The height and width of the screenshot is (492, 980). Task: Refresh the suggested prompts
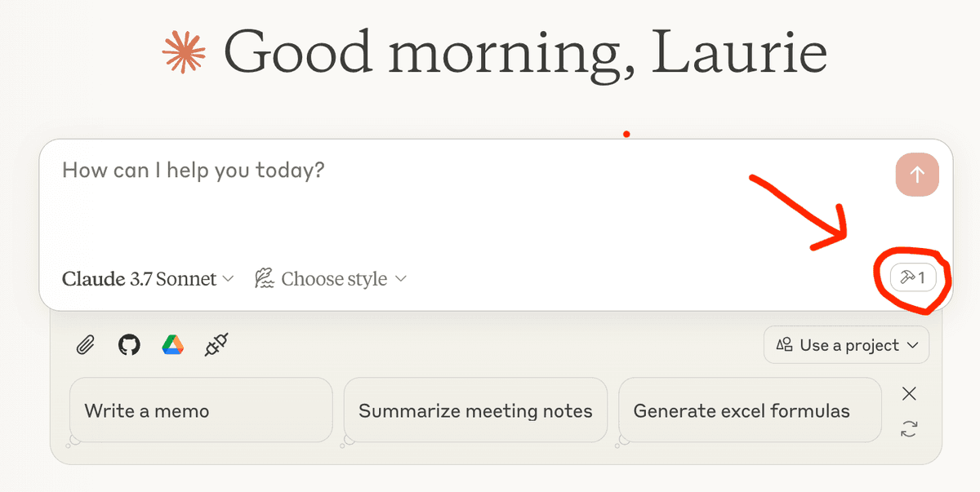click(909, 429)
